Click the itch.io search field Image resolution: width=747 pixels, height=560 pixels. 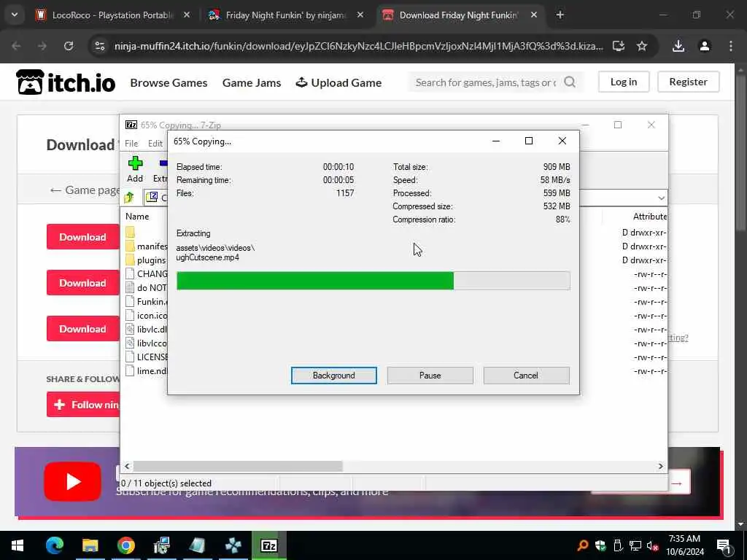pos(486,82)
